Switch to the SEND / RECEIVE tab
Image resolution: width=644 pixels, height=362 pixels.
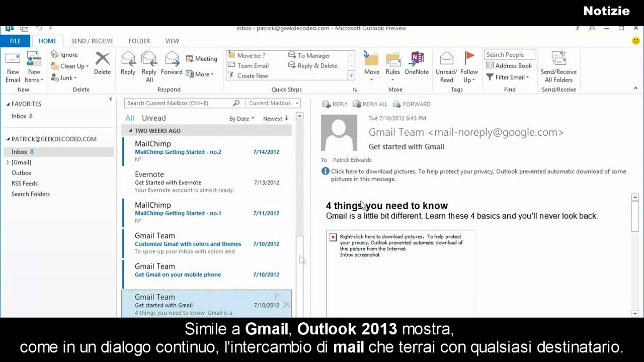point(92,41)
